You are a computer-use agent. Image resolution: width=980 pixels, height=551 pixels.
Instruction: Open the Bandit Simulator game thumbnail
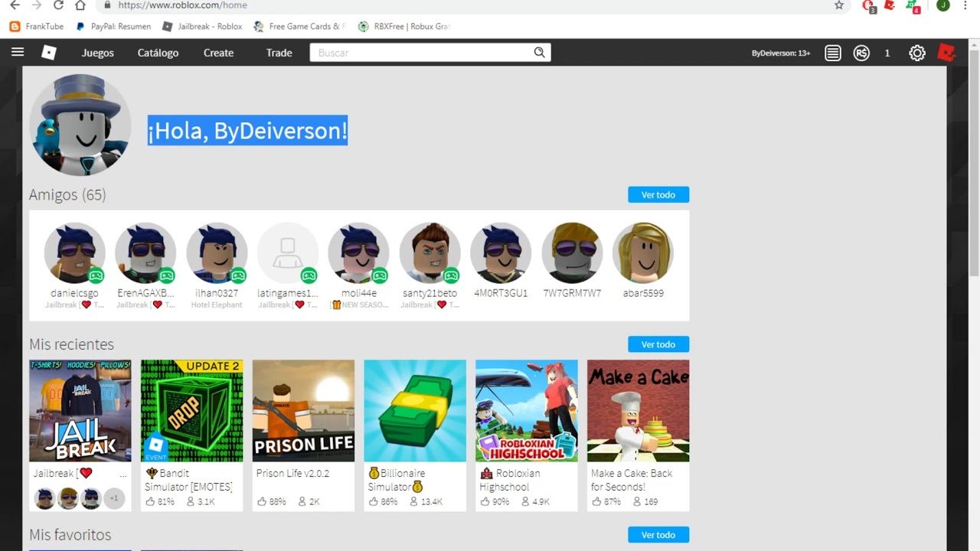point(191,411)
